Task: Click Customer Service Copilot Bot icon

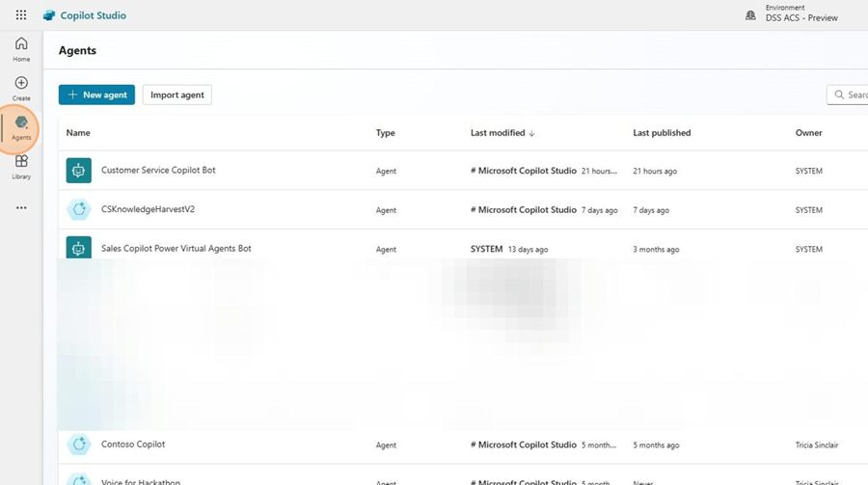Action: coord(78,171)
